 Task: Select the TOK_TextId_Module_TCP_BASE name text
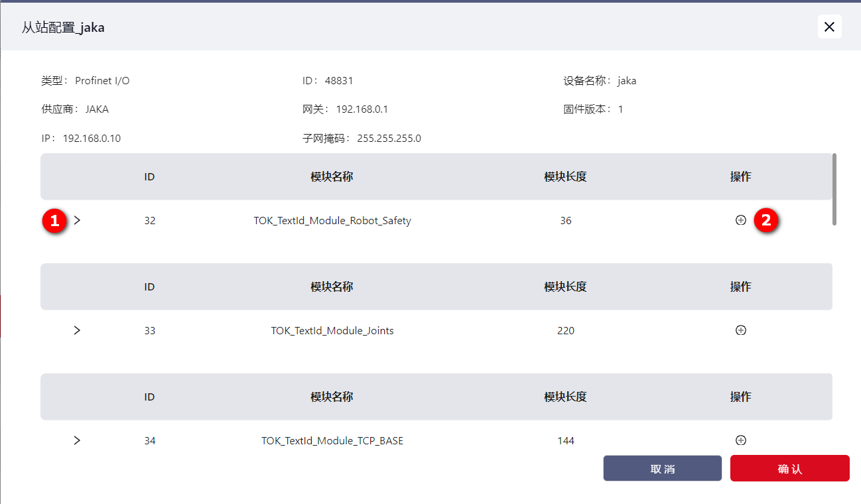click(x=332, y=441)
